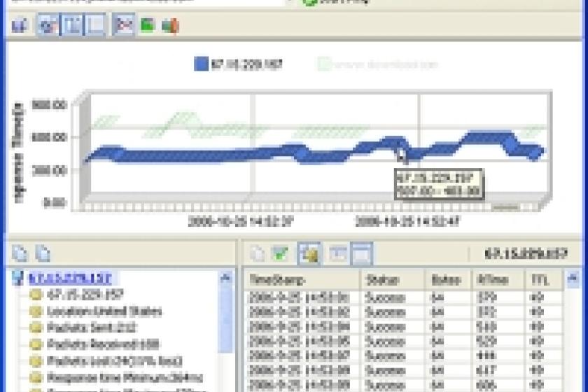Click the green checkmark icon above the results table
This screenshot has height=392, width=588.
click(x=280, y=253)
